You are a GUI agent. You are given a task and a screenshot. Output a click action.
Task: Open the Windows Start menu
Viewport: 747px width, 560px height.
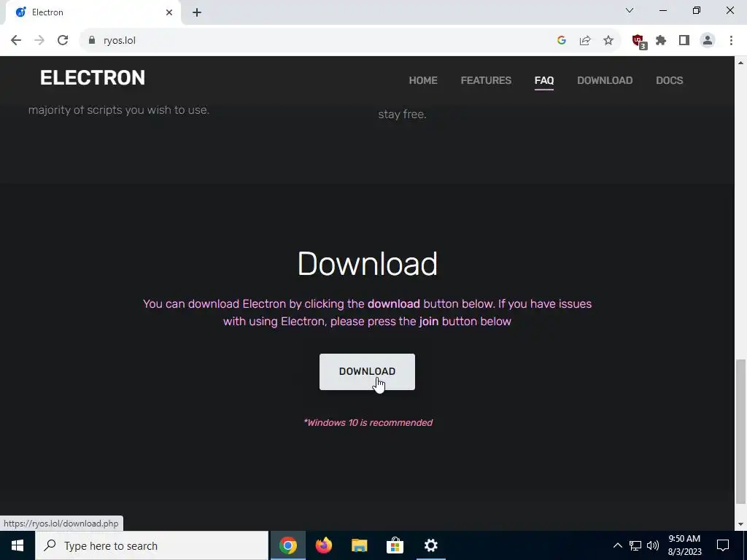(x=18, y=545)
